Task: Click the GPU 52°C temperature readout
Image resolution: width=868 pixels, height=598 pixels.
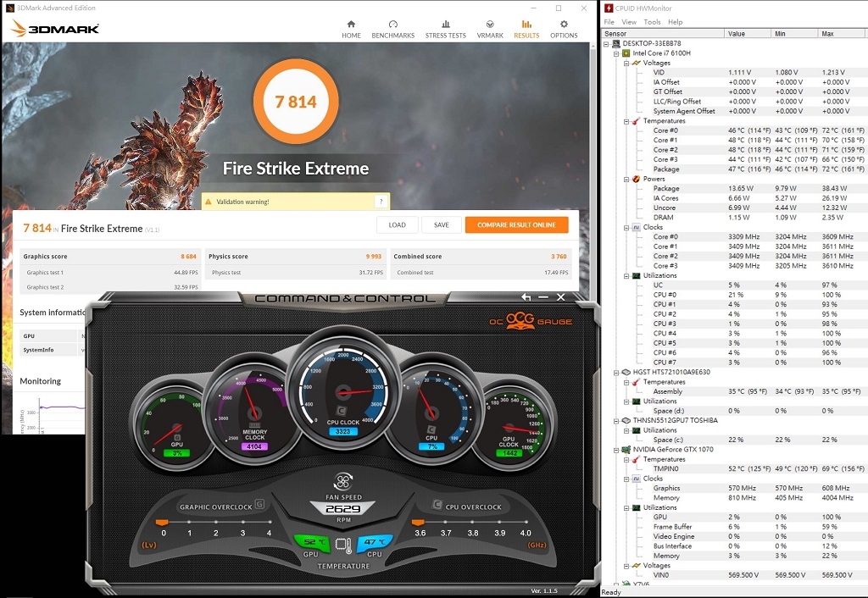Action: (x=312, y=542)
